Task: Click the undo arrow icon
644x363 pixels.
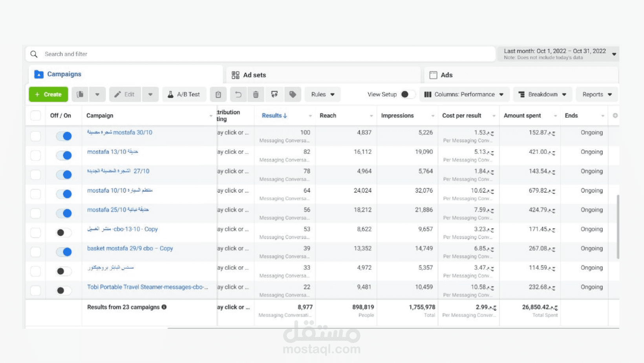Action: (238, 94)
